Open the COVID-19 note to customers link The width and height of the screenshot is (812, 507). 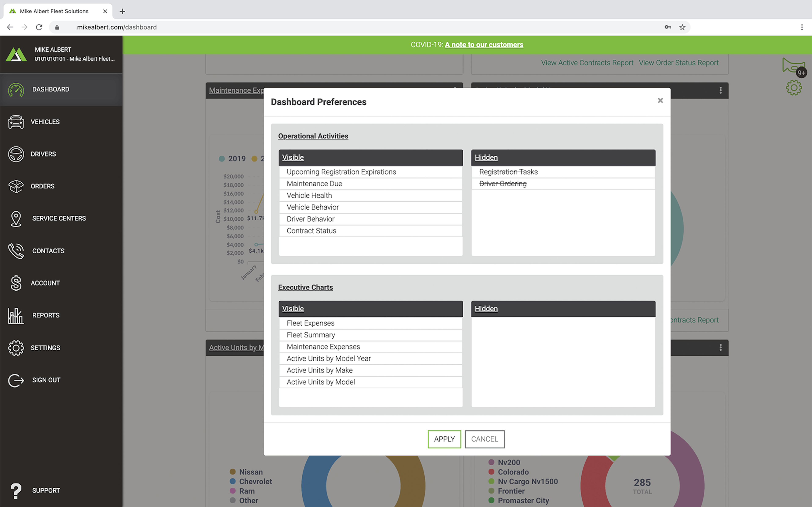pos(484,45)
